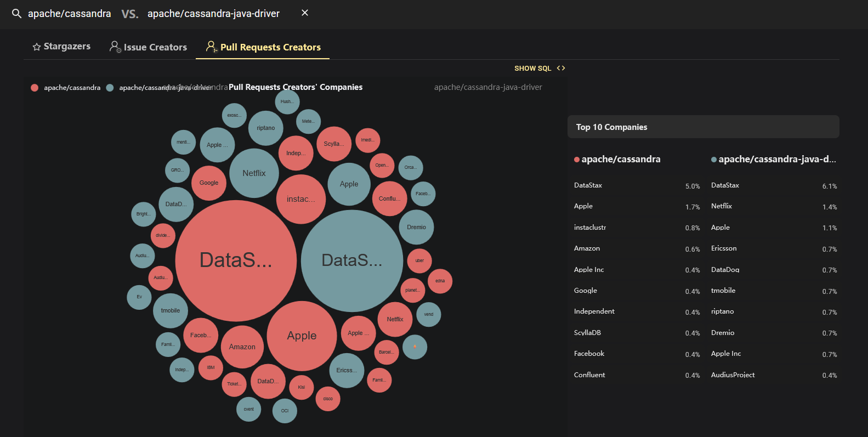Click the code brackets icon beside SHOW SQL
This screenshot has height=437, width=868.
561,68
